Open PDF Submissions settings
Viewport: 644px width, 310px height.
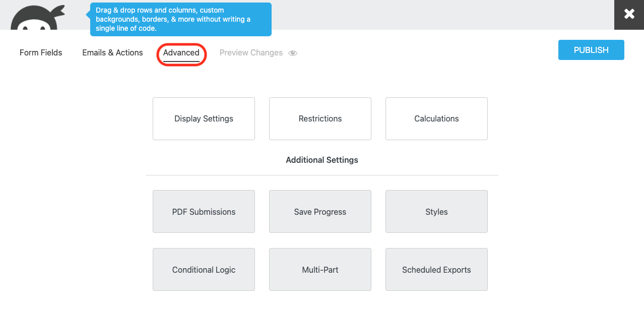pyautogui.click(x=204, y=212)
